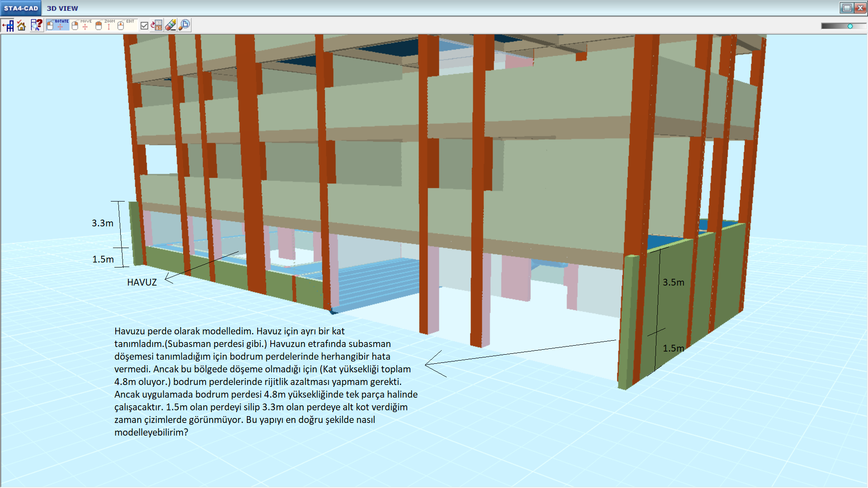Click the cyan brightness slider handle
The width and height of the screenshot is (868, 488).
(x=850, y=26)
